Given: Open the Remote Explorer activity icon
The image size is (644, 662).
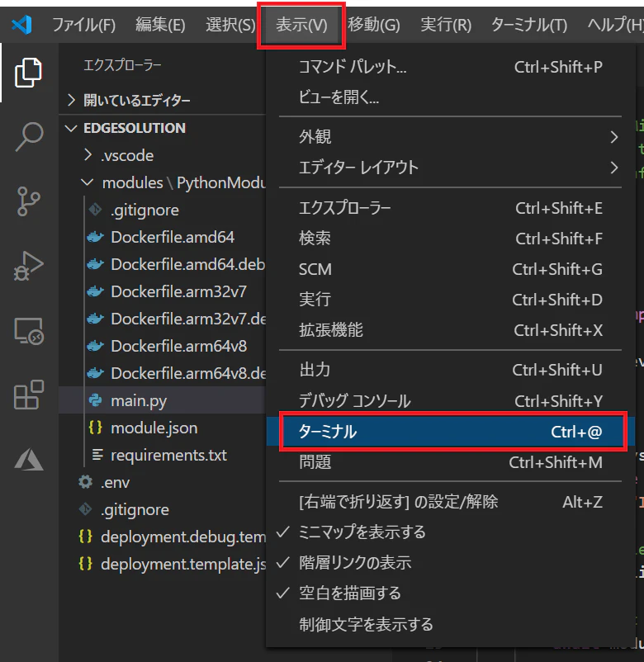Looking at the screenshot, I should click(28, 331).
